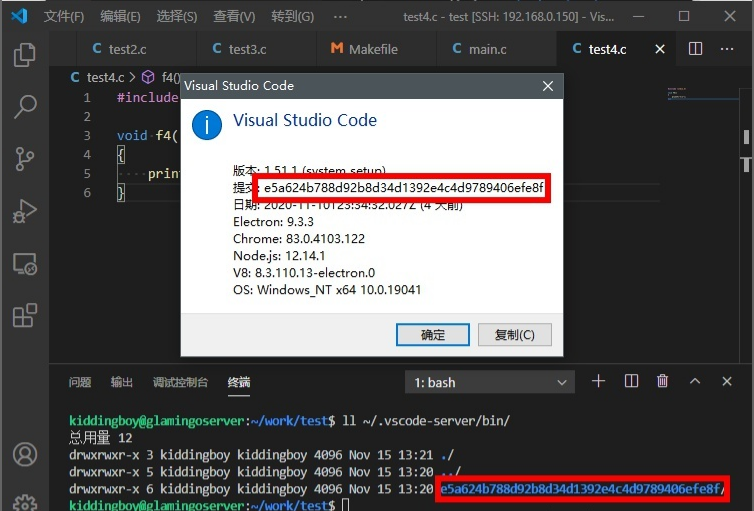Open the 1: bash terminal dropdown

pos(490,382)
